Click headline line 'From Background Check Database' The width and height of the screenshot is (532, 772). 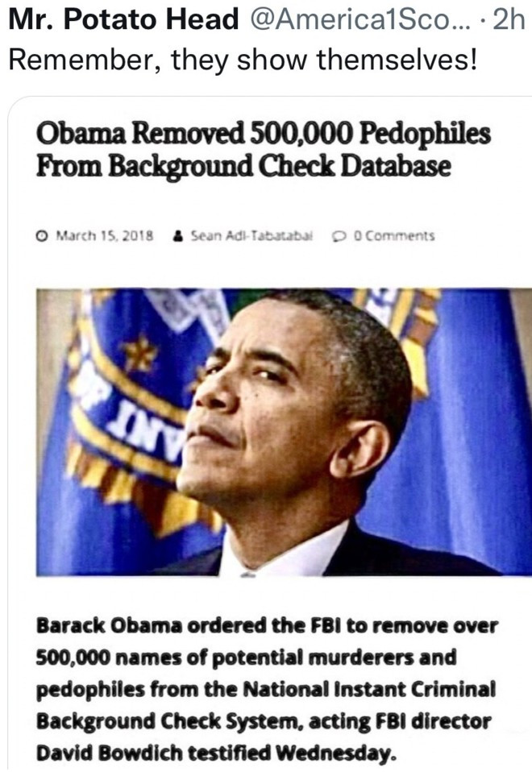[x=243, y=166]
